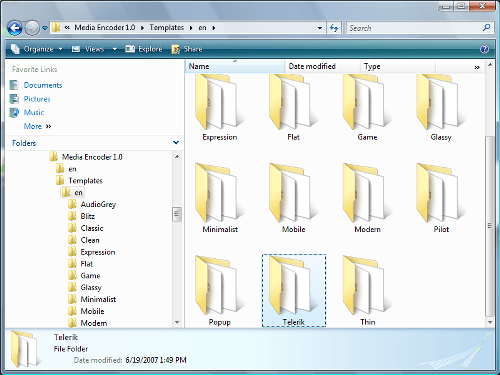The width and height of the screenshot is (500, 375).
Task: Select the Popup folder icon
Action: [x=220, y=286]
